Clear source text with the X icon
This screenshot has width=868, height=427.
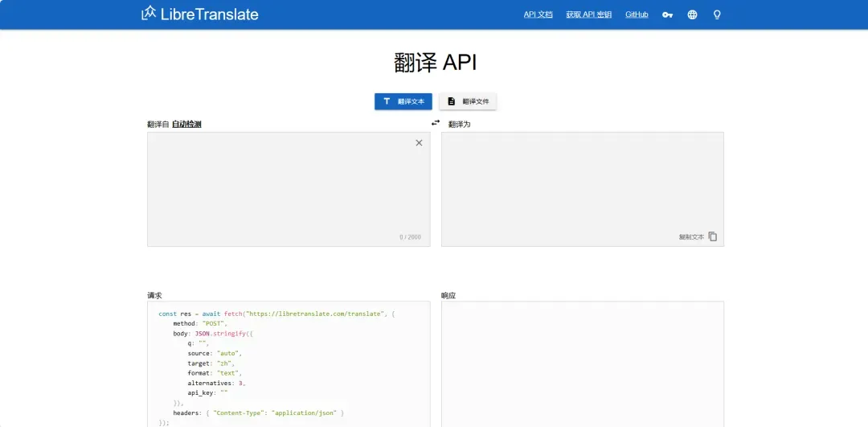tap(419, 143)
